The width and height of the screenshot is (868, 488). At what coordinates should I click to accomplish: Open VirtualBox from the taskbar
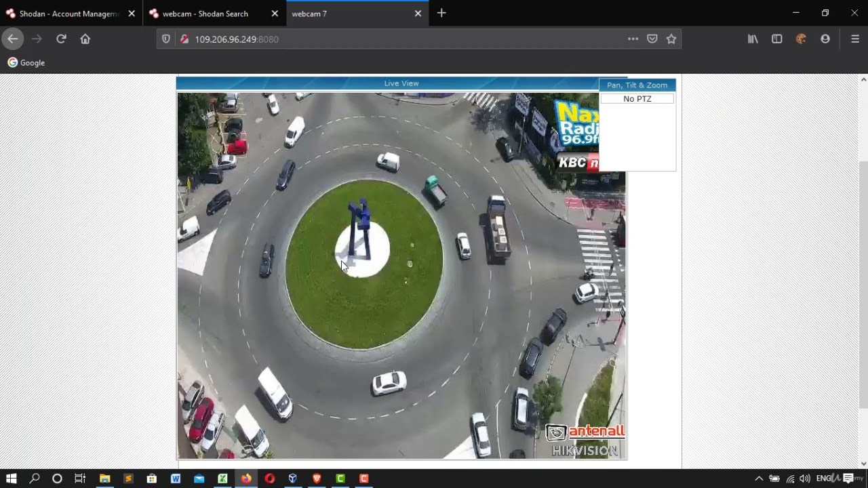(293, 479)
